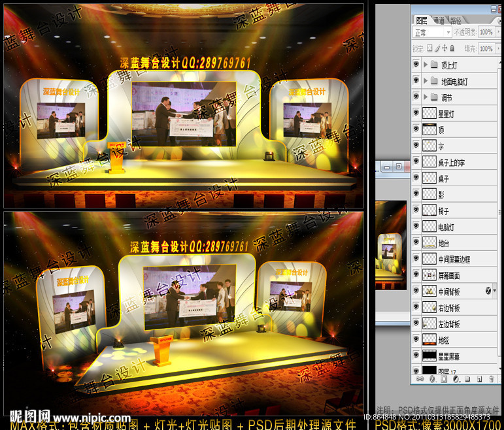Add a layer mask using bottom icon
Image resolution: width=504 pixels, height=430 pixels.
(x=443, y=378)
